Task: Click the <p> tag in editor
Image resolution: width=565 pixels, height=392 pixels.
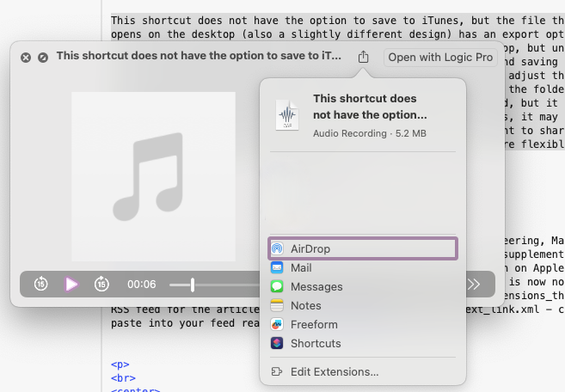Action: click(120, 364)
